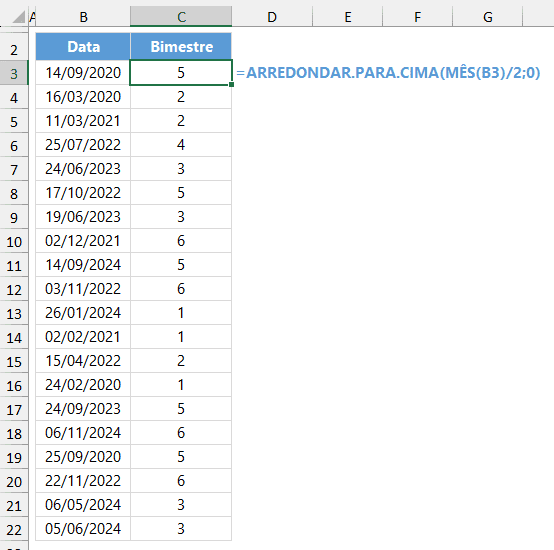The width and height of the screenshot is (554, 550).
Task: Select column C header
Action: (181, 17)
